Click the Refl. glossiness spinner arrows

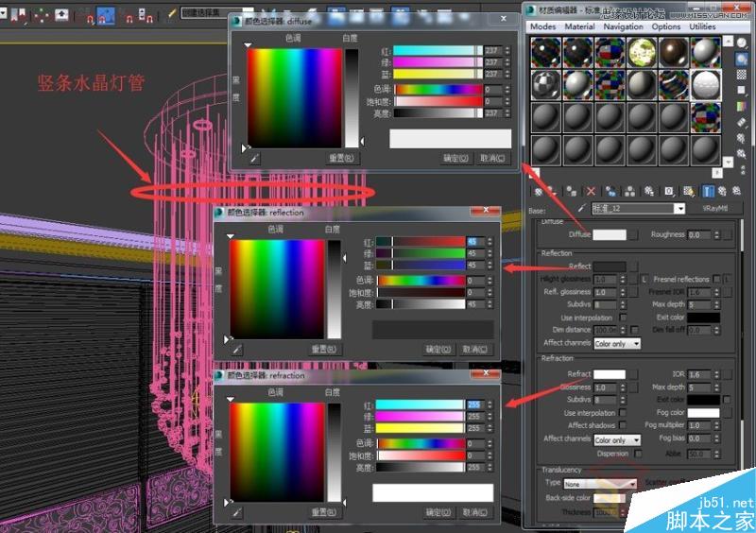point(623,292)
